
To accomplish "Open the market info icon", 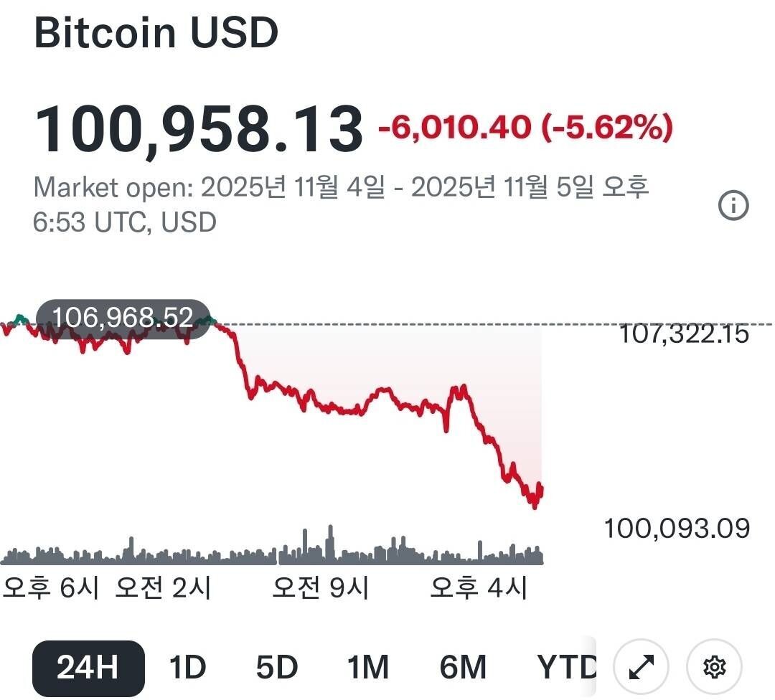I will (733, 206).
